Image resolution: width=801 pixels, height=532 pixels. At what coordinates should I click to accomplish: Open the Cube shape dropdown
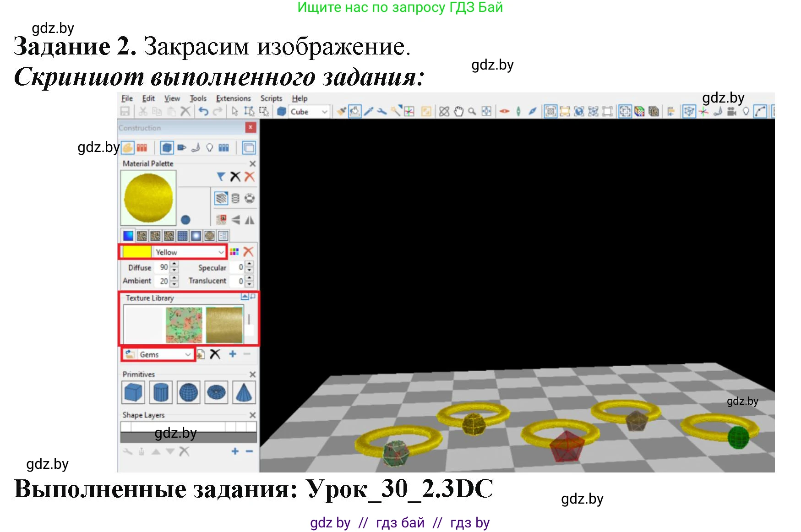point(324,112)
